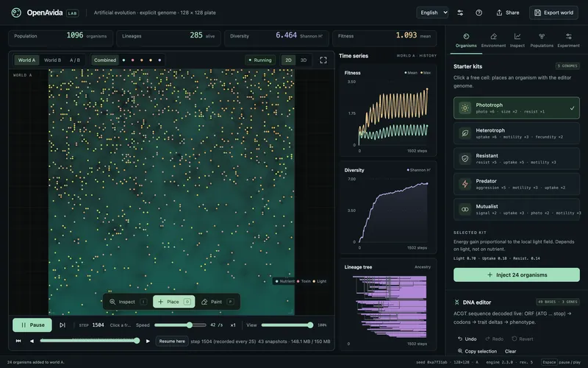
Task: Select the Paint eraser-shaped tool
Action: [x=218, y=302]
